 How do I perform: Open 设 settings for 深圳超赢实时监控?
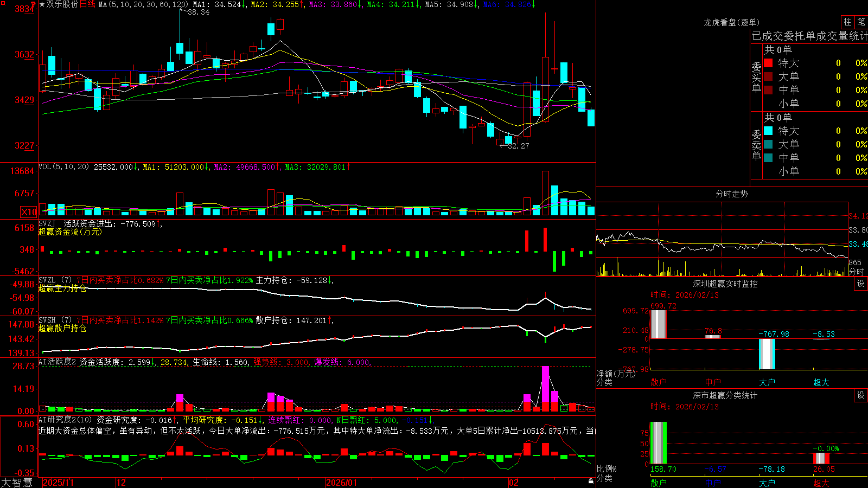[x=861, y=284]
